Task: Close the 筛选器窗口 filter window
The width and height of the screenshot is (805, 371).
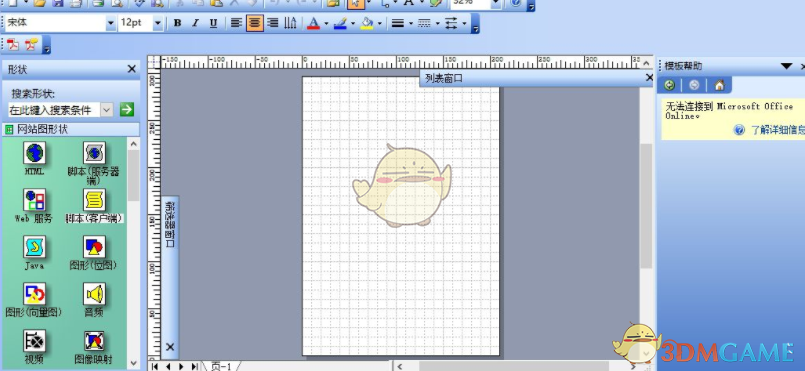Action: [170, 347]
